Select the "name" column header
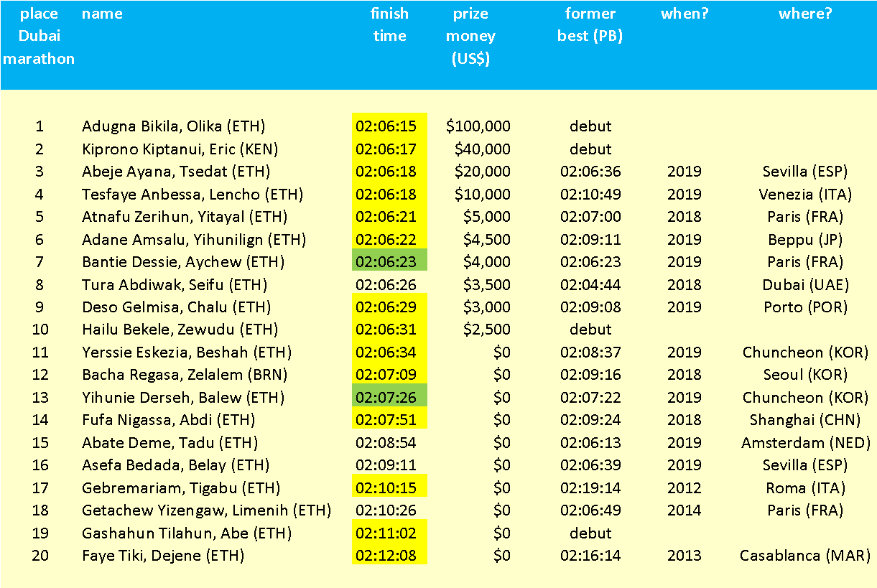Image resolution: width=877 pixels, height=588 pixels. point(102,13)
